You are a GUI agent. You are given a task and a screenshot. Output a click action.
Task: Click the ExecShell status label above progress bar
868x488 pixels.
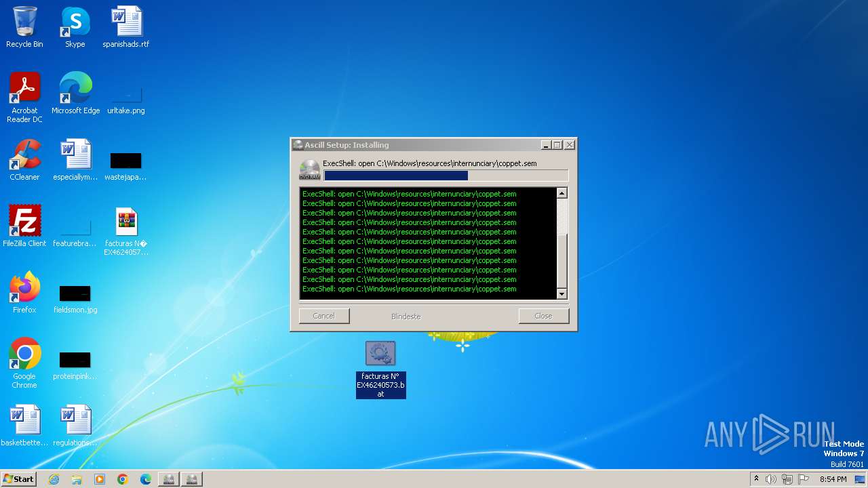[430, 163]
